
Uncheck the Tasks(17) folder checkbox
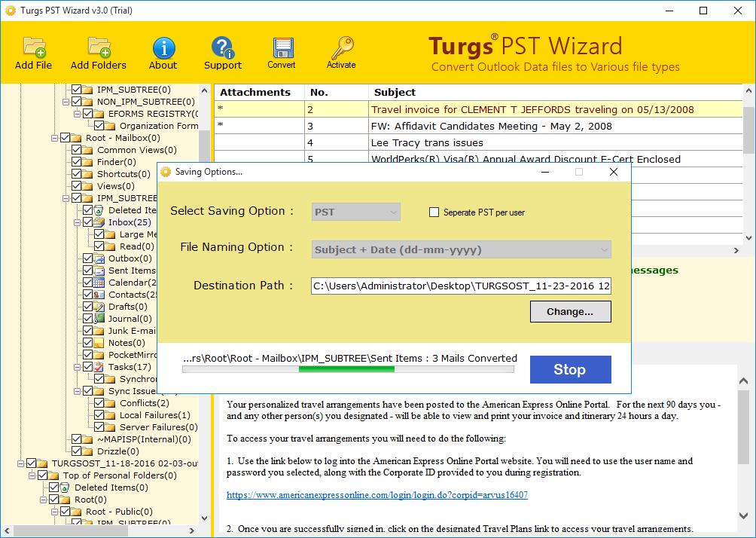88,367
